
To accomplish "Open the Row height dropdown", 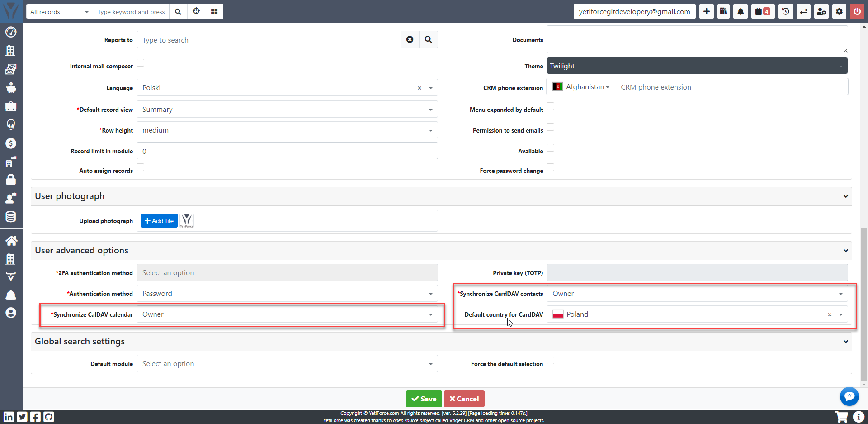I will tap(287, 130).
